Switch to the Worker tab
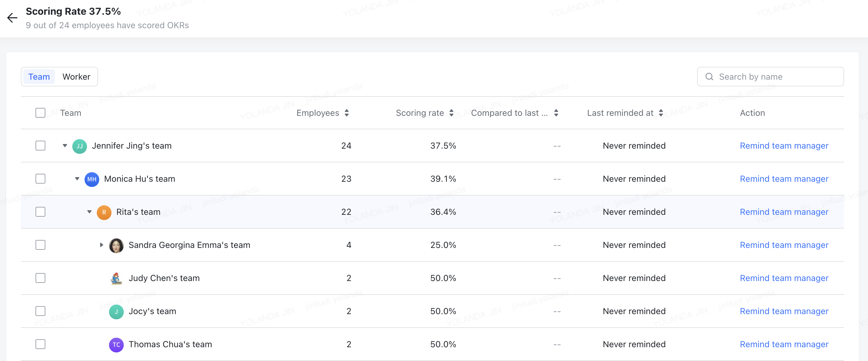Viewport: 868px width, 361px height. click(x=76, y=77)
